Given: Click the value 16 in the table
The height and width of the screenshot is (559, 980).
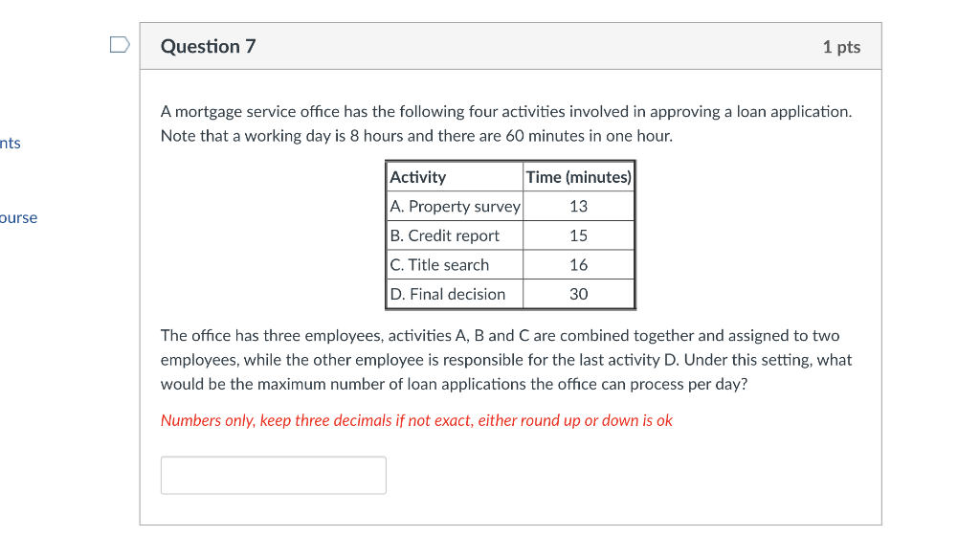Looking at the screenshot, I should [x=578, y=264].
